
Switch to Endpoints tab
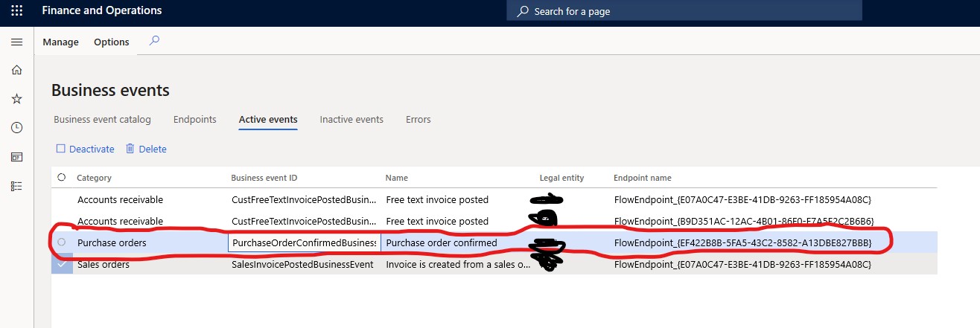pos(195,119)
